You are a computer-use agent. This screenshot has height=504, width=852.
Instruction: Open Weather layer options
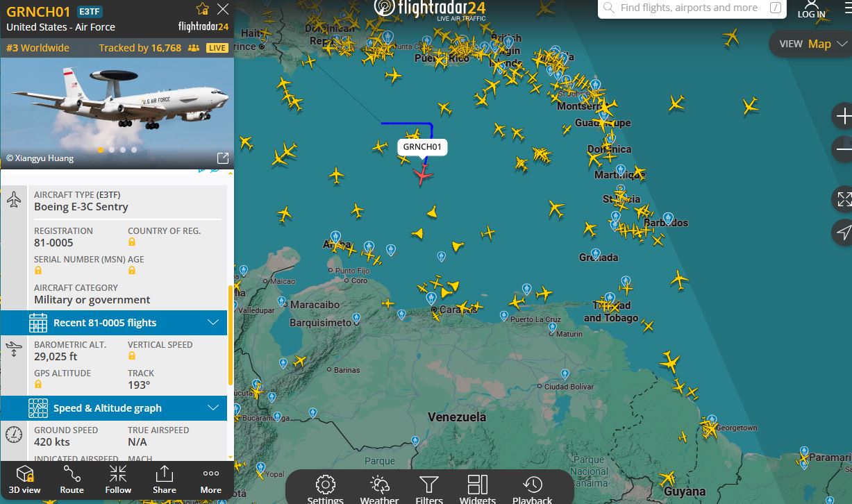coord(379,489)
